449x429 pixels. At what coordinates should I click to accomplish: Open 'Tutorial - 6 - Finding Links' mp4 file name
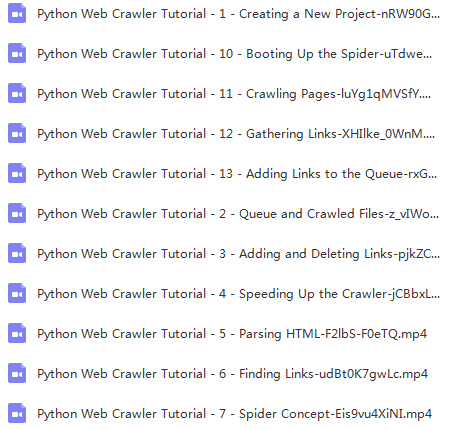(x=232, y=374)
